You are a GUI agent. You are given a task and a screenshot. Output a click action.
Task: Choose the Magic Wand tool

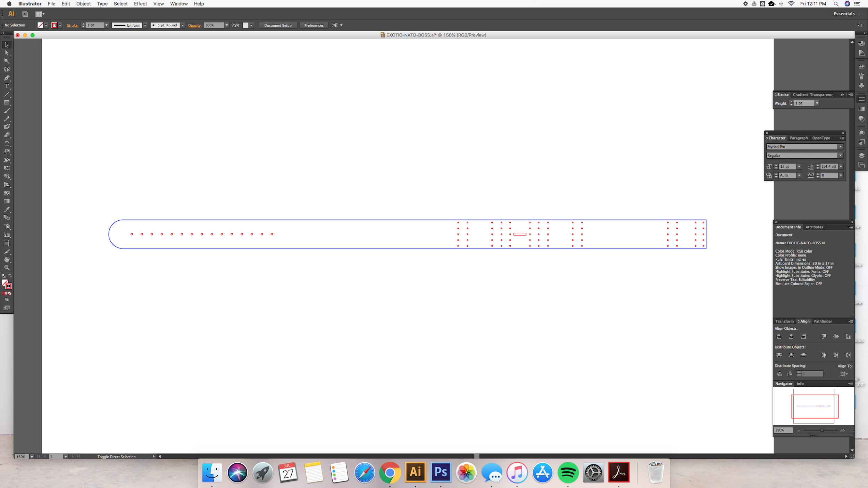pyautogui.click(x=7, y=61)
